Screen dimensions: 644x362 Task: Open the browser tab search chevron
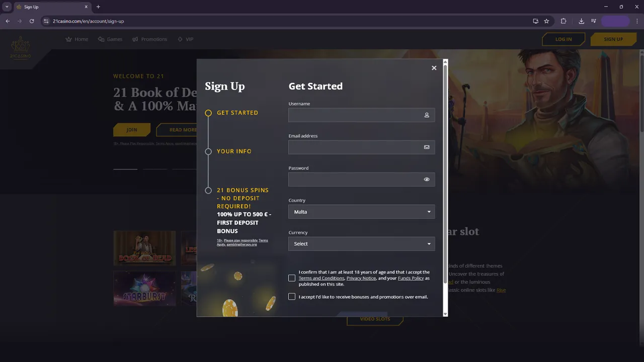click(x=7, y=7)
